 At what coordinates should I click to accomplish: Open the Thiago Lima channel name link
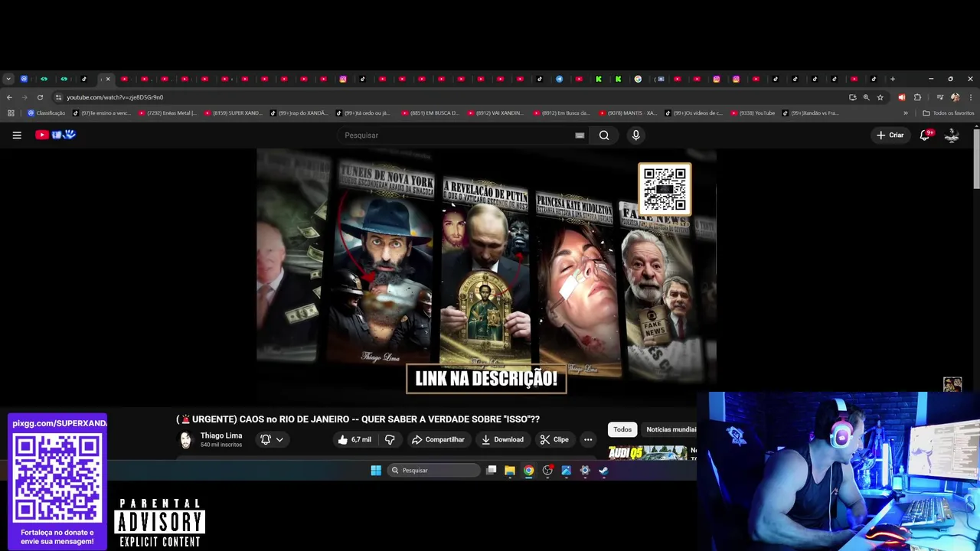click(221, 435)
